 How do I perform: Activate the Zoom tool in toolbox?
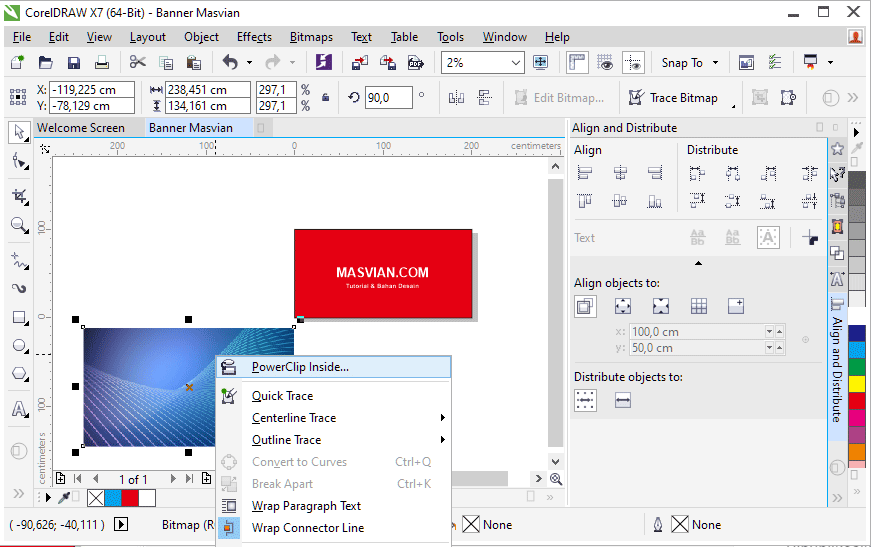[19, 225]
